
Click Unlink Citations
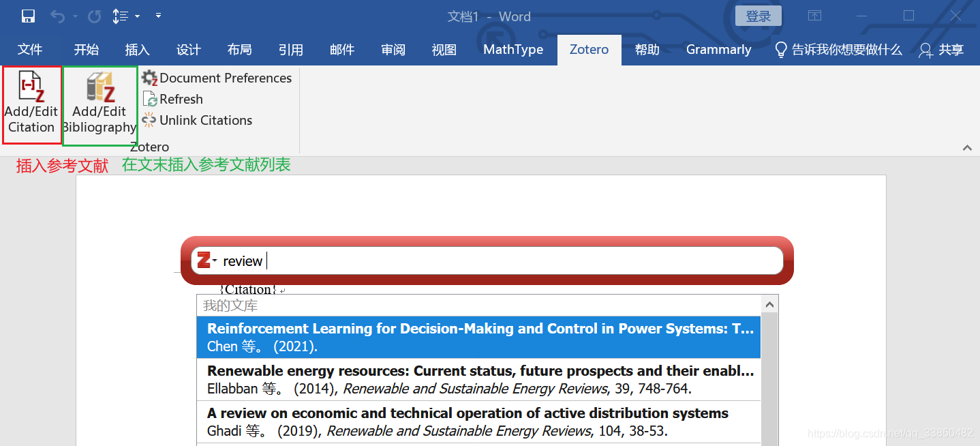pos(197,120)
